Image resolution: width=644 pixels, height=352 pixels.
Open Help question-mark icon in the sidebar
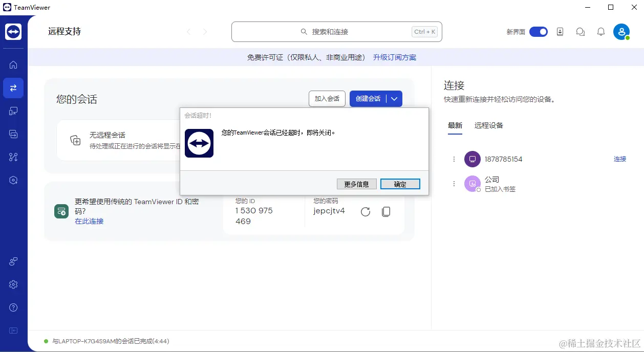pyautogui.click(x=13, y=307)
